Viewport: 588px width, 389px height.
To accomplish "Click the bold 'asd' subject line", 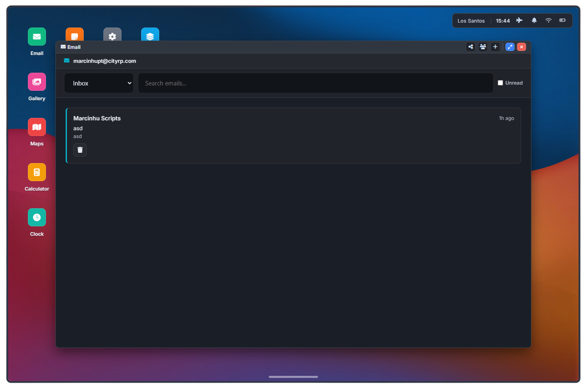I will 78,129.
